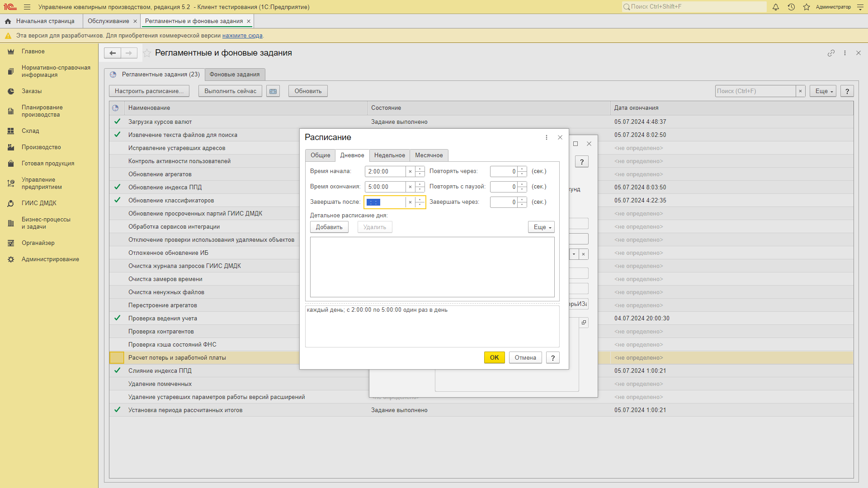Image resolution: width=868 pixels, height=488 pixels.
Task: Switch to Недельное tab
Action: click(x=390, y=155)
